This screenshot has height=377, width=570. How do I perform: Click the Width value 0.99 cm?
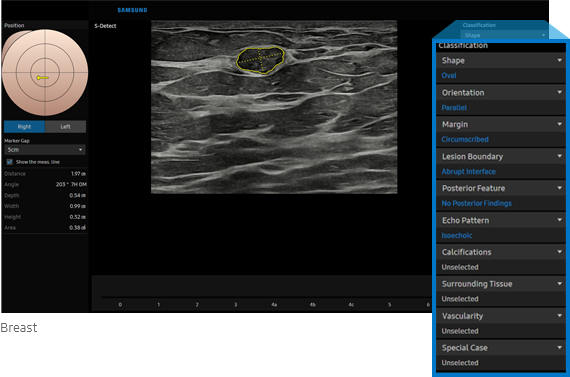point(78,206)
